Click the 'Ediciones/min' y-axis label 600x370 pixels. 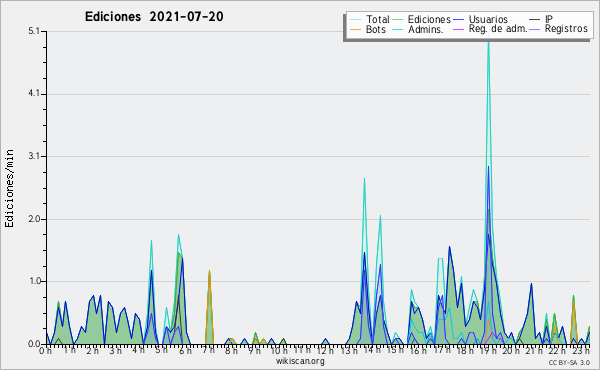coord(9,188)
